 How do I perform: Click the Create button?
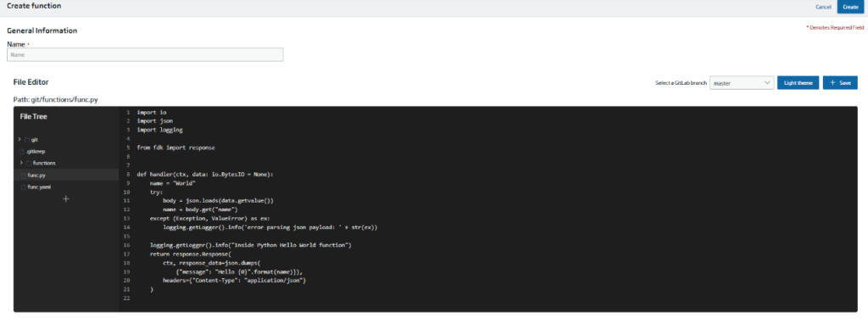(850, 7)
